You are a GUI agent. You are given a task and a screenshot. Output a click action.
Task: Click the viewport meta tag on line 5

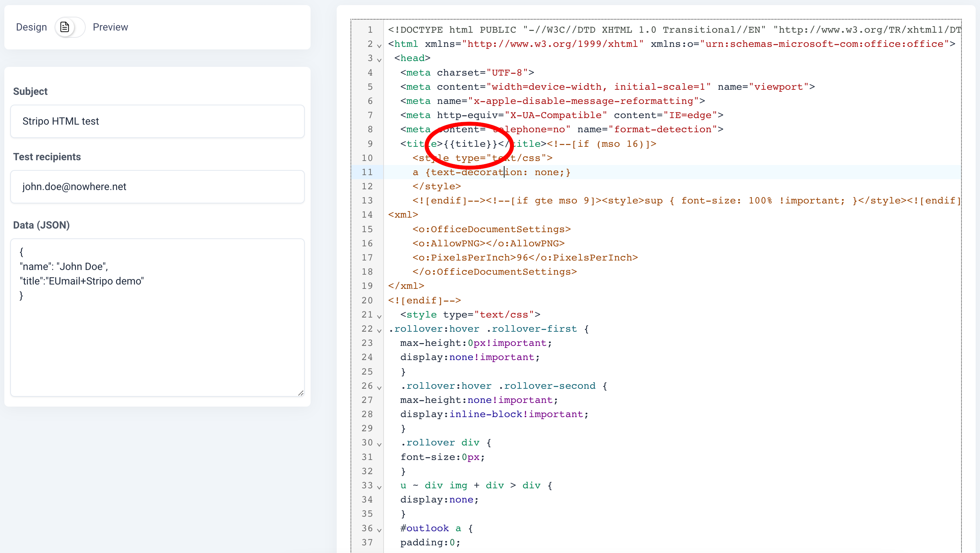tap(608, 87)
